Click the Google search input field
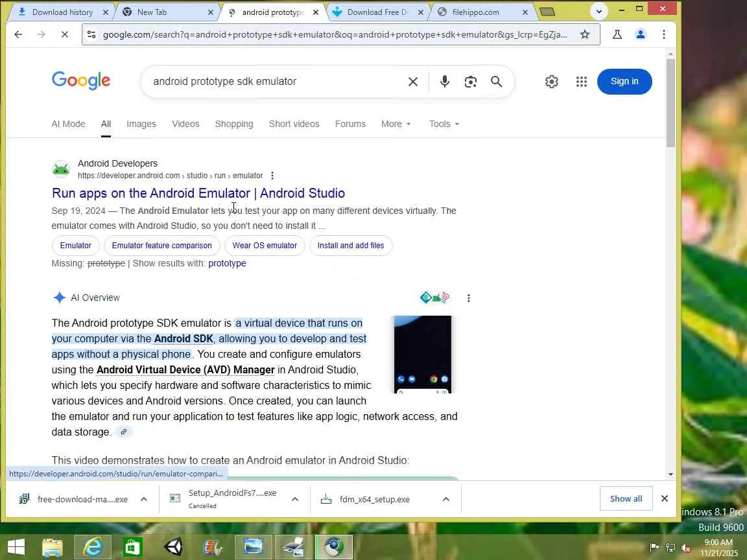Image resolution: width=747 pixels, height=560 pixels. pos(276,82)
